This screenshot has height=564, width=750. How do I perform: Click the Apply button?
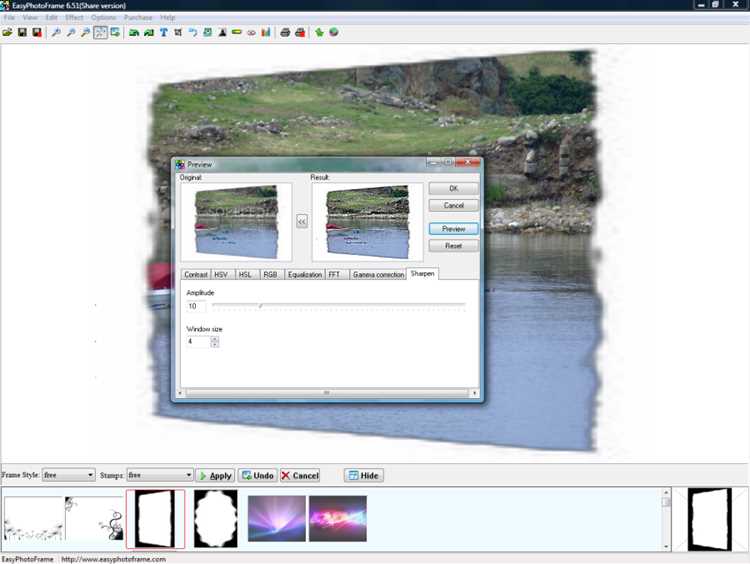[215, 476]
